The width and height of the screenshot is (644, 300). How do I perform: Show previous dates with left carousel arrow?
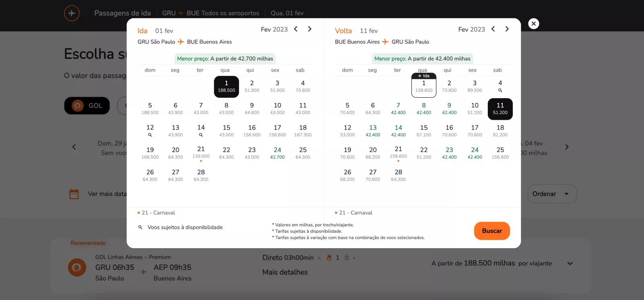click(74, 147)
